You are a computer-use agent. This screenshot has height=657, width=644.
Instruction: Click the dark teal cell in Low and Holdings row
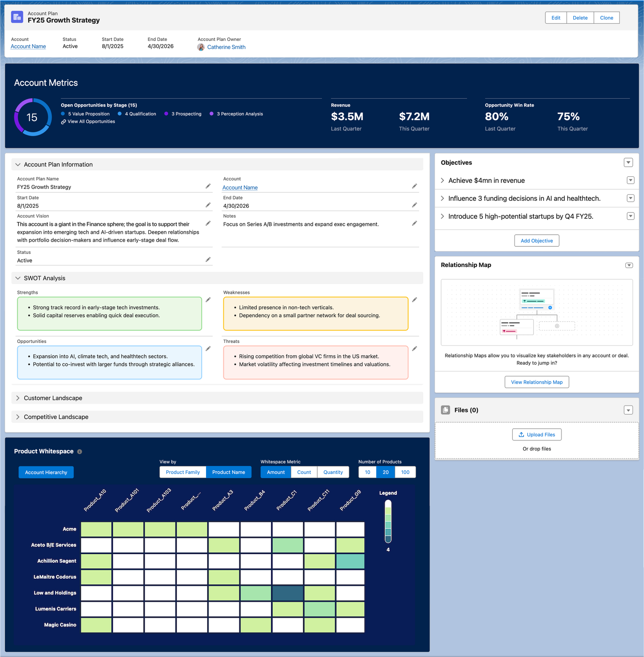click(x=288, y=593)
